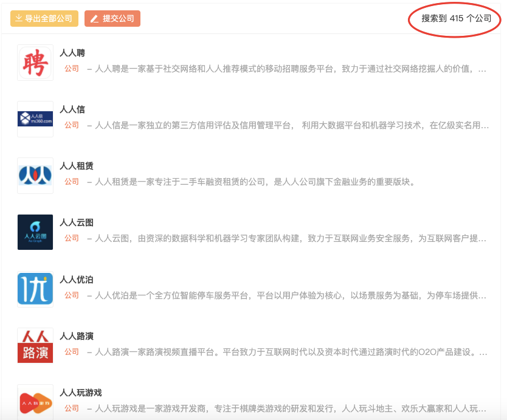Viewport: 507px width, 420px height.
Task: Open the 人人聘 company title link
Action: tap(72, 53)
